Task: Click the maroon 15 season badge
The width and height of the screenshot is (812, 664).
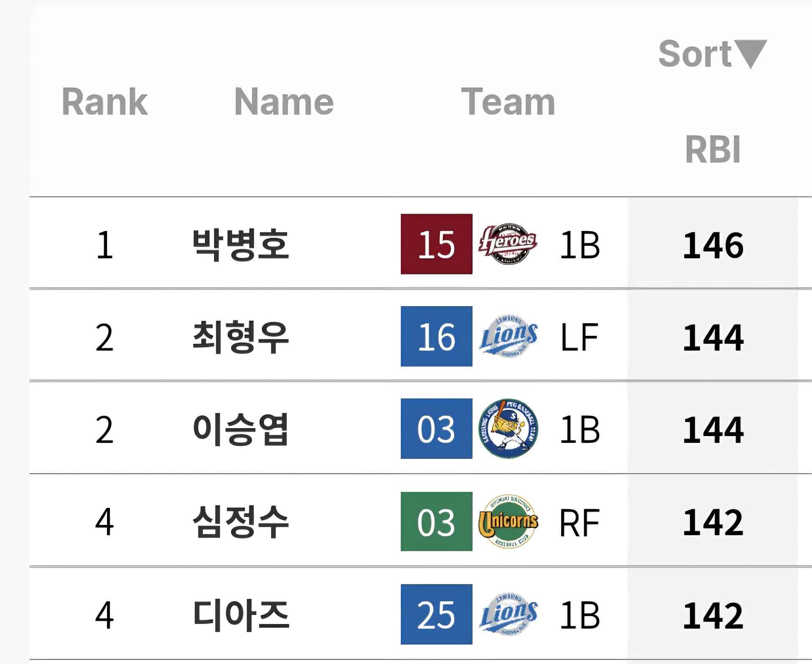Action: [436, 244]
